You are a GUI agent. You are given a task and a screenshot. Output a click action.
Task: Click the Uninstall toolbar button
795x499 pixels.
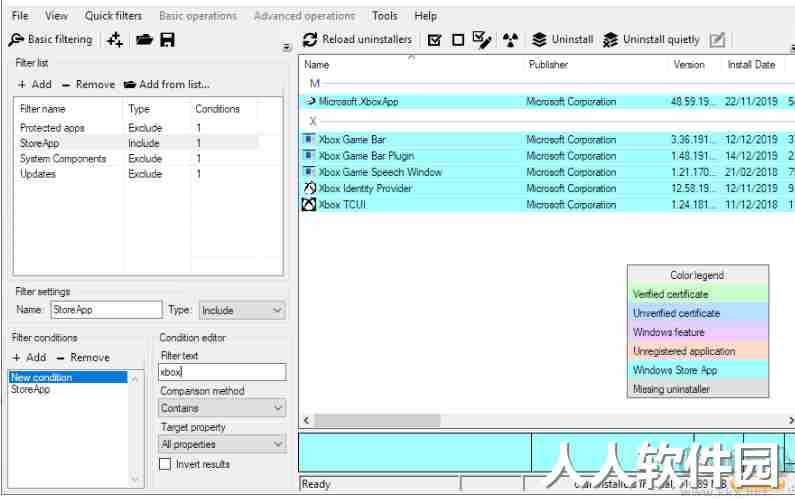pyautogui.click(x=562, y=40)
